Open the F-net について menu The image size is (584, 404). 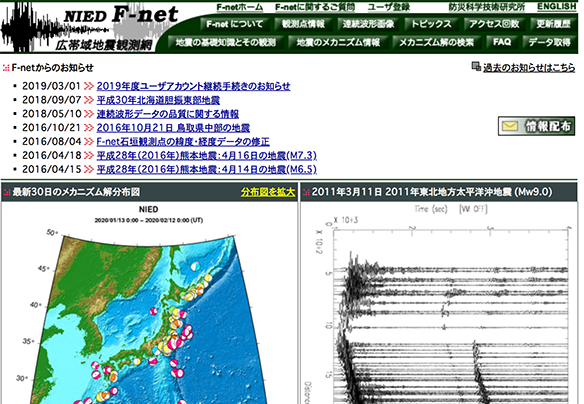pos(235,24)
